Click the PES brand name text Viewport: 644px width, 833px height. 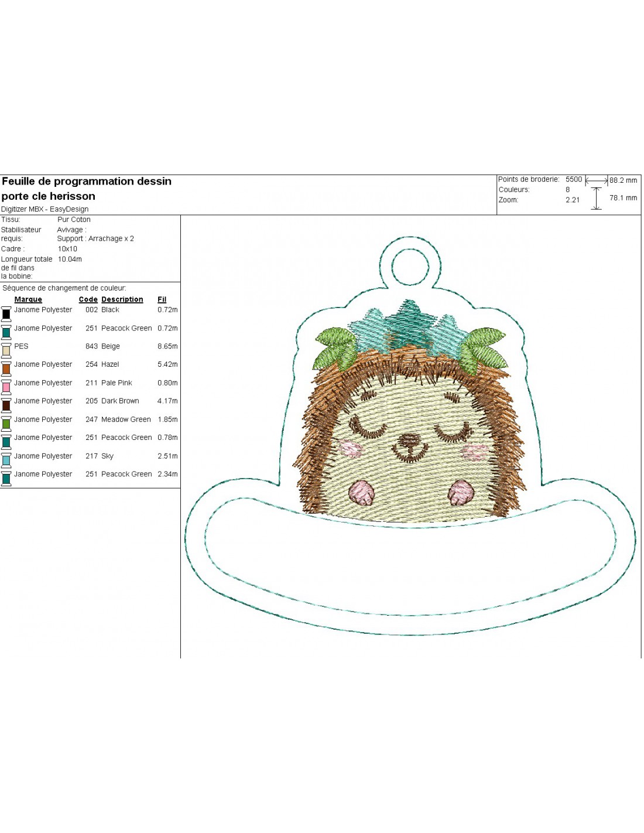(x=21, y=346)
